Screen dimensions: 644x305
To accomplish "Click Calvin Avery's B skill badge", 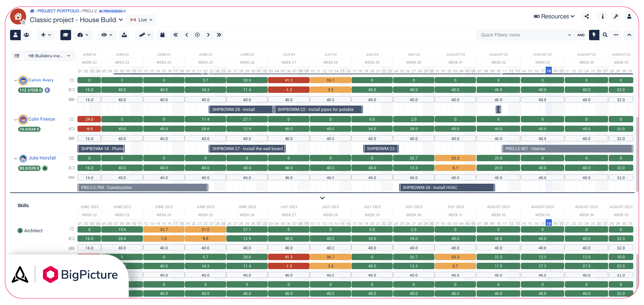I will [x=47, y=90].
